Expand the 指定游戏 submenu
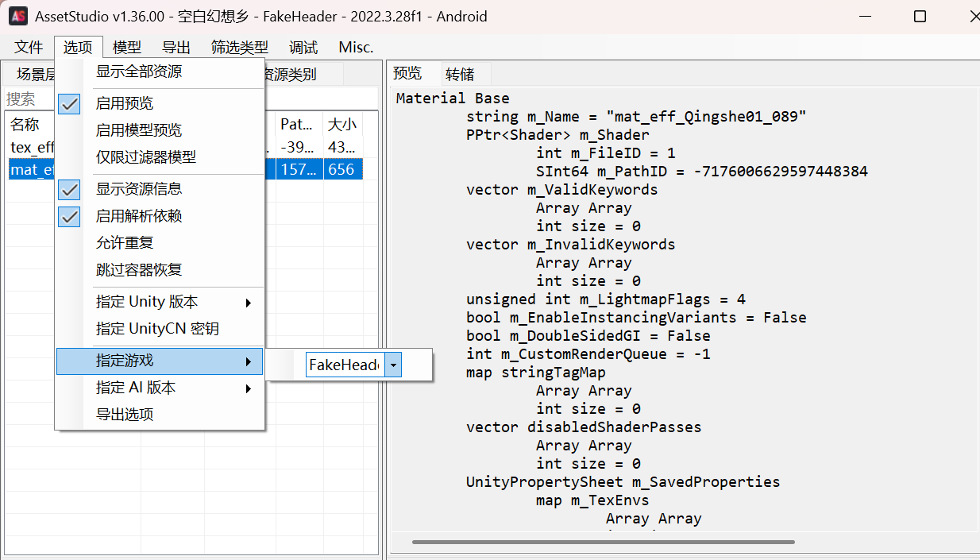 159,361
